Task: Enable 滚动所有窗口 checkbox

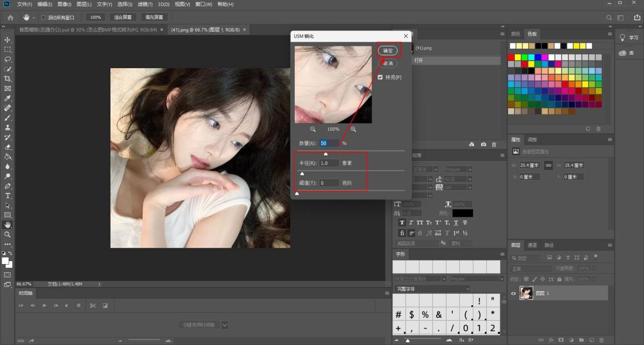Action: point(43,17)
